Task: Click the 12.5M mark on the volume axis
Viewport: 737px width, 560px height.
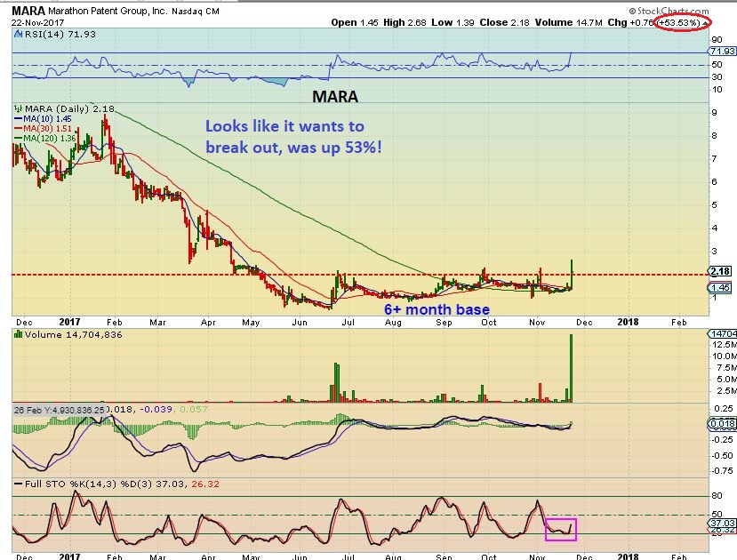Action: point(725,345)
